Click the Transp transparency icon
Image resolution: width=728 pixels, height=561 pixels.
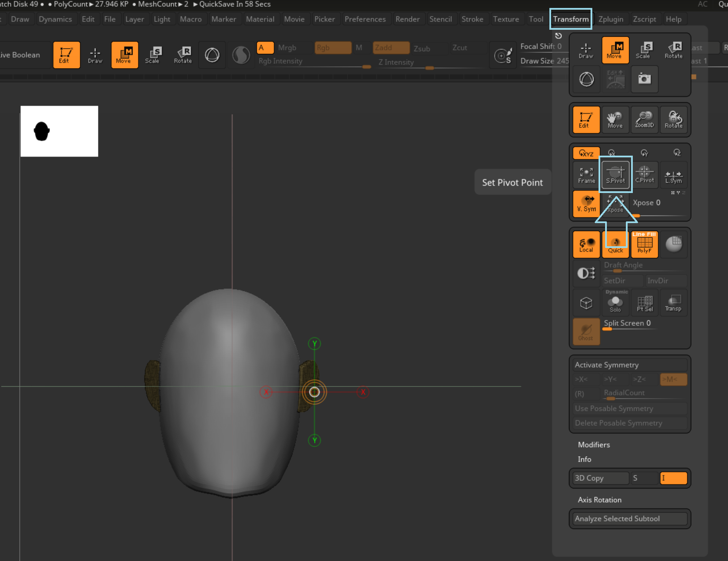tap(673, 303)
